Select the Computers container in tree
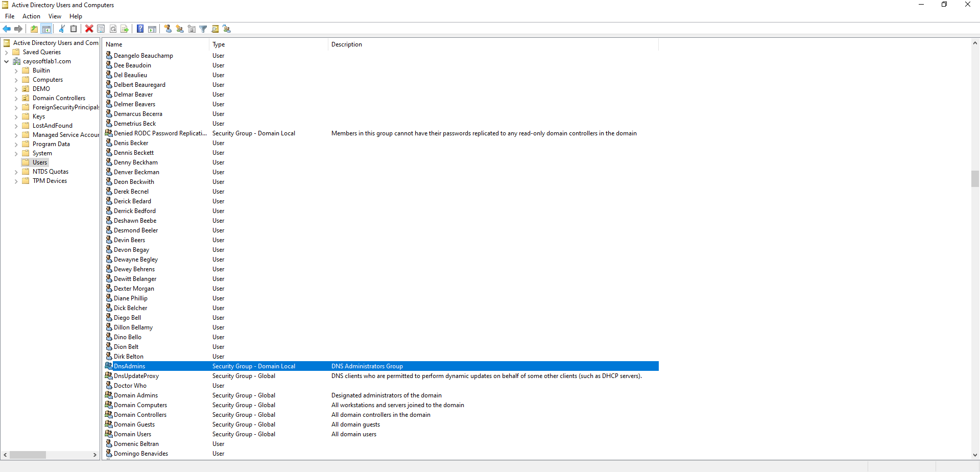Screen dimensions: 980x472 coord(47,80)
